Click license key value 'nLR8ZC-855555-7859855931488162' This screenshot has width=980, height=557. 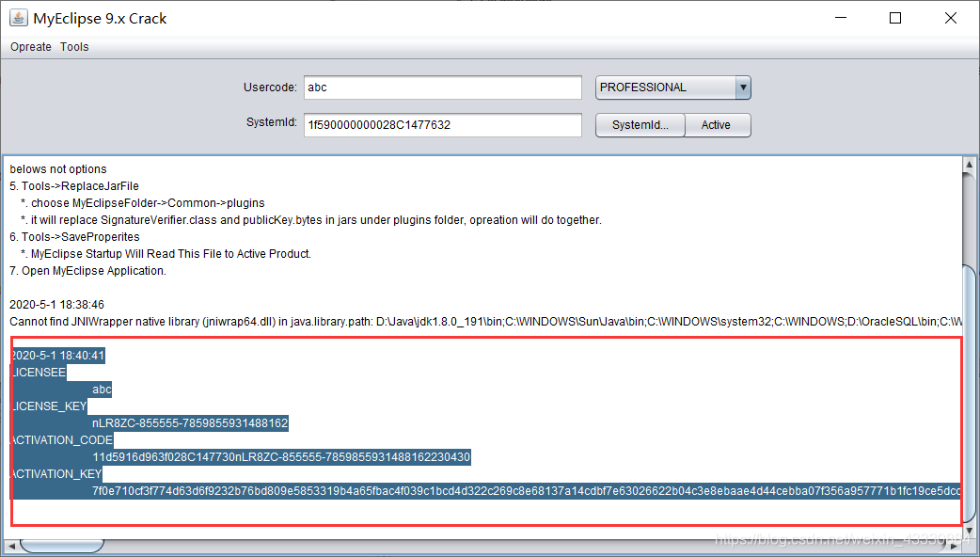pos(190,423)
